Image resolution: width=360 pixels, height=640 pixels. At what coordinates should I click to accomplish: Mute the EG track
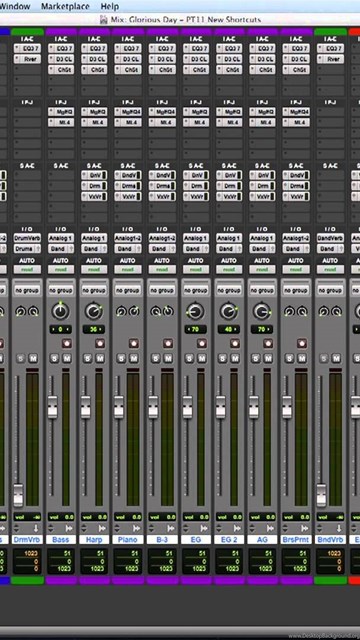(202, 358)
